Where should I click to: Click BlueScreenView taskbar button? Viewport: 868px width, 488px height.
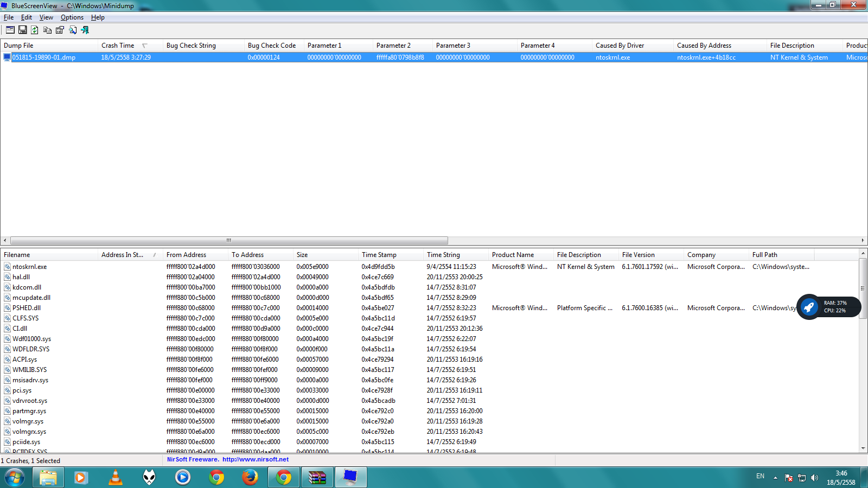(x=351, y=478)
